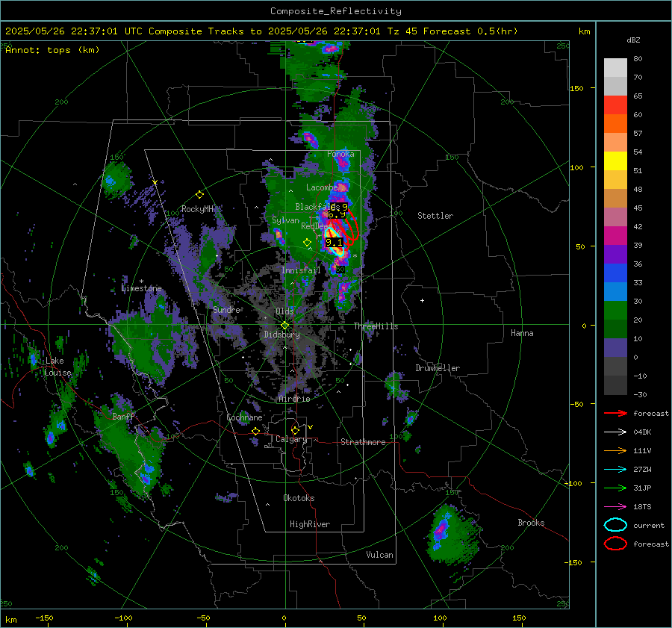Click the yellow diamond marker near Cochrane
The height and width of the screenshot is (628, 672).
[255, 431]
